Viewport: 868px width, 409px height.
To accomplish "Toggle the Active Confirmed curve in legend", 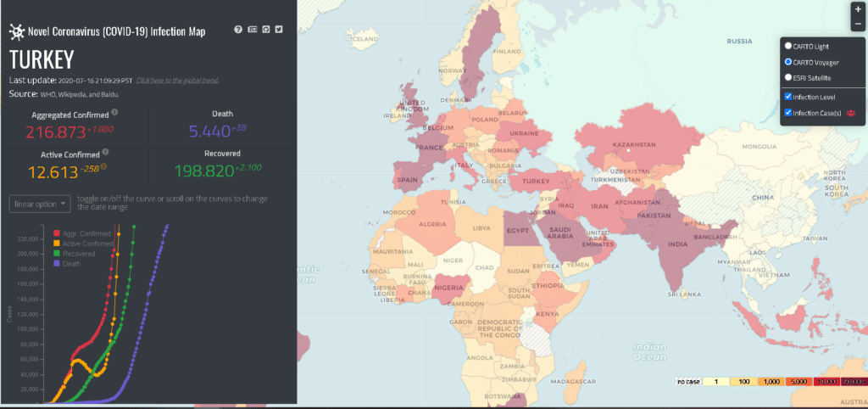I will [83, 244].
